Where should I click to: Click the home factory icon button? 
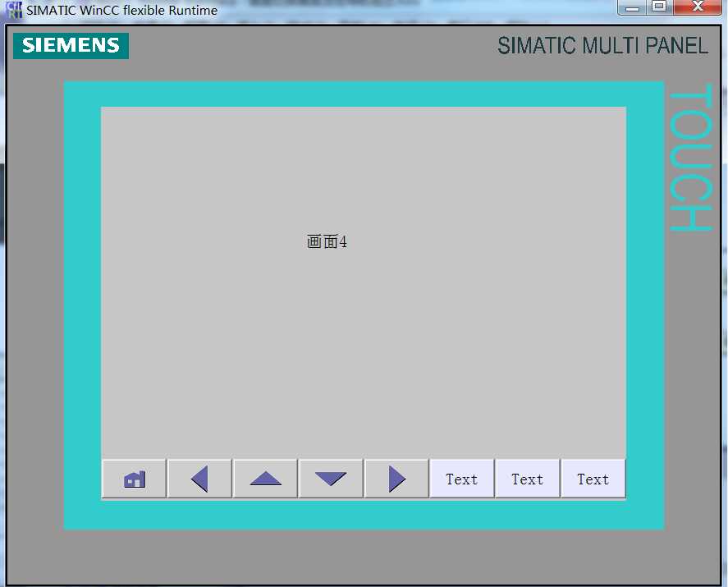click(x=134, y=479)
